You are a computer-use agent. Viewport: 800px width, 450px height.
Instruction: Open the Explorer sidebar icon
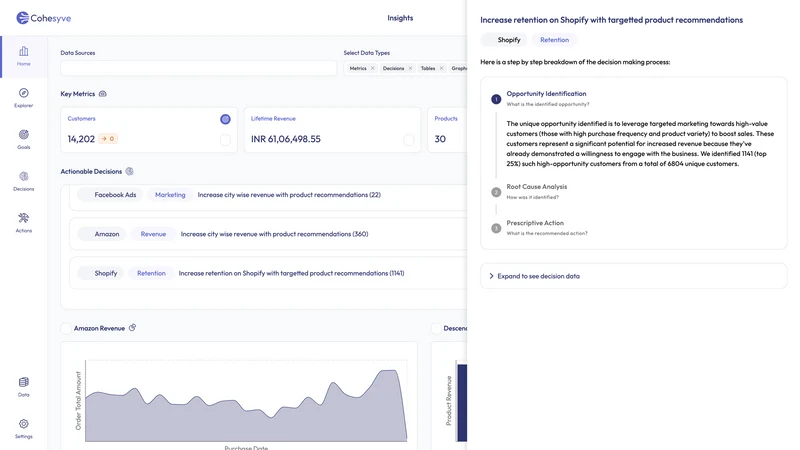23,97
